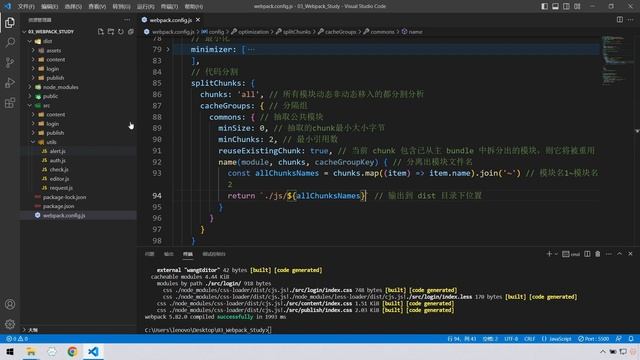Image resolution: width=640 pixels, height=360 pixels.
Task: Switch to the Debug Console panel tab
Action: click(214, 254)
